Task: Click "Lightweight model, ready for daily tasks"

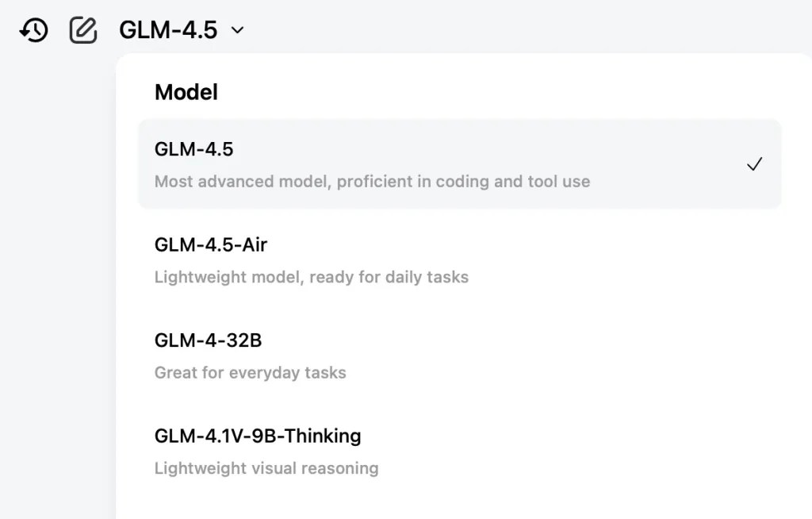Action: [x=311, y=277]
